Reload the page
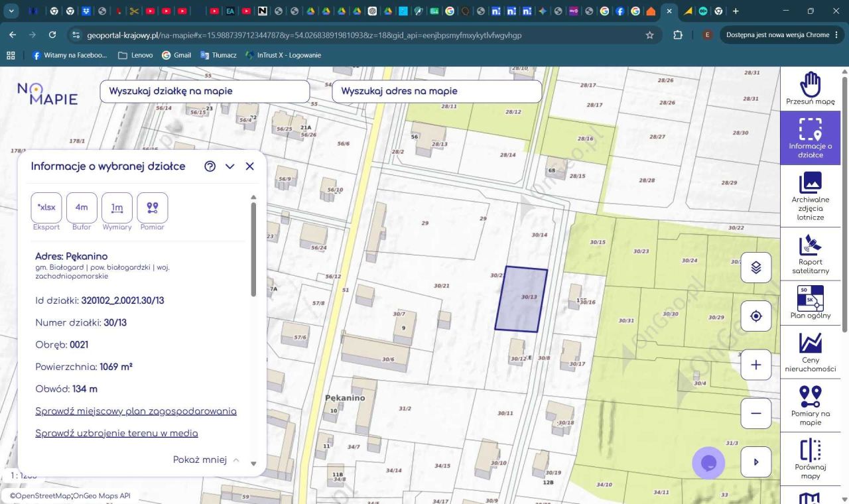 click(52, 35)
